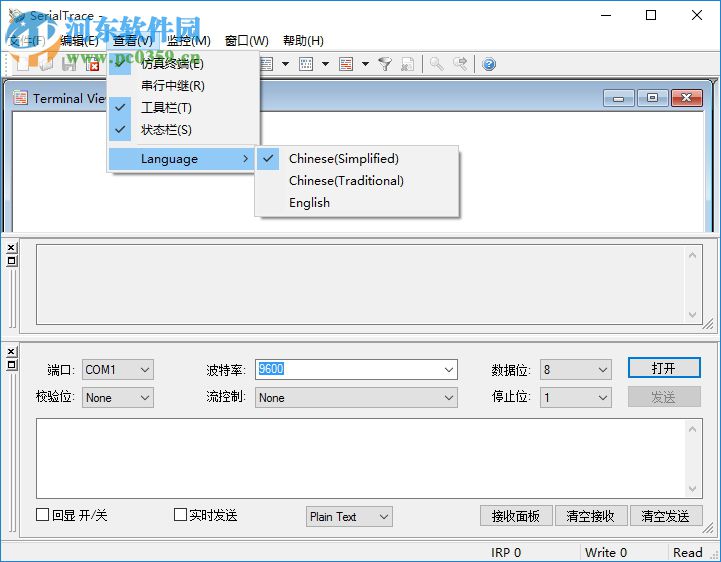Open the 帮助(H) menu
Screen dimensions: 721x562
click(303, 40)
